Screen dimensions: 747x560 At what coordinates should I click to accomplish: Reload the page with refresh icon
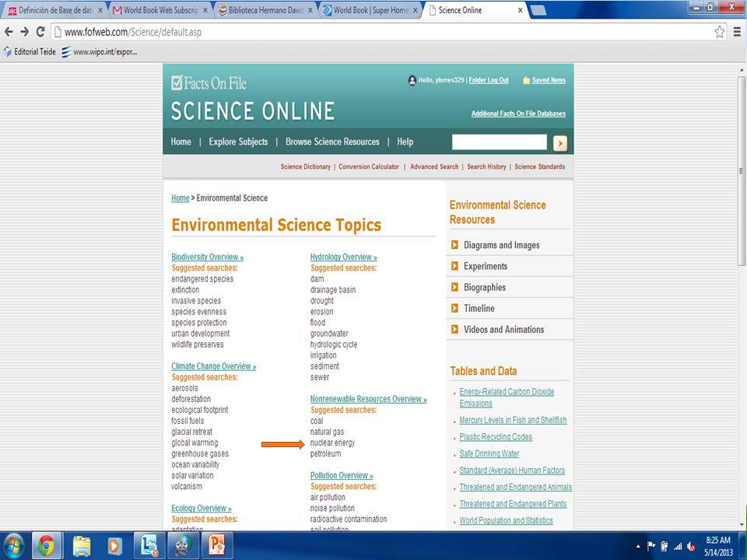point(40,32)
